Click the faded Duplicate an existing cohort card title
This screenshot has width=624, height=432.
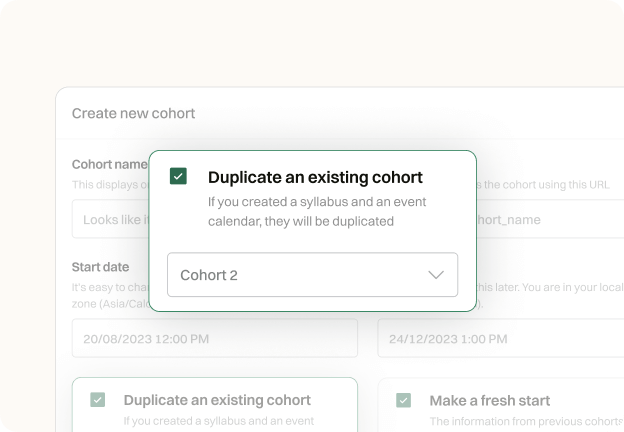tap(217, 400)
